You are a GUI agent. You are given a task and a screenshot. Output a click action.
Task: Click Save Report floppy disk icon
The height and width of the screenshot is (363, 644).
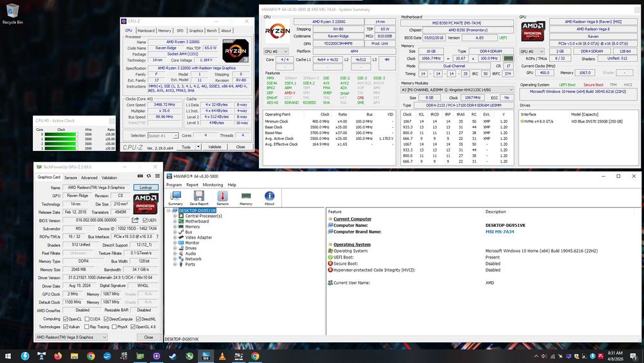pyautogui.click(x=199, y=198)
